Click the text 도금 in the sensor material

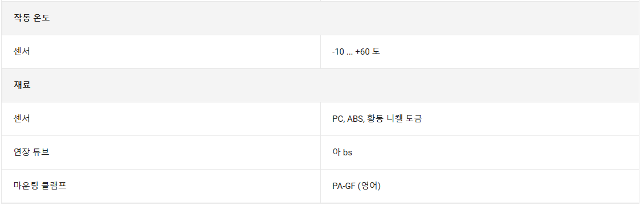(x=414, y=119)
